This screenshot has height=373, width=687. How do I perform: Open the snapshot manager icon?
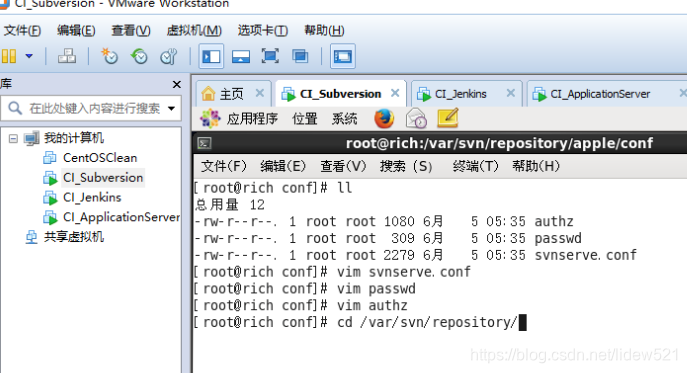[x=169, y=56]
